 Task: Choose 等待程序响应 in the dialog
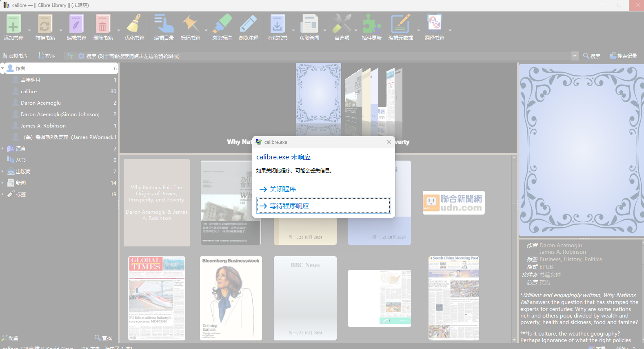tap(323, 206)
